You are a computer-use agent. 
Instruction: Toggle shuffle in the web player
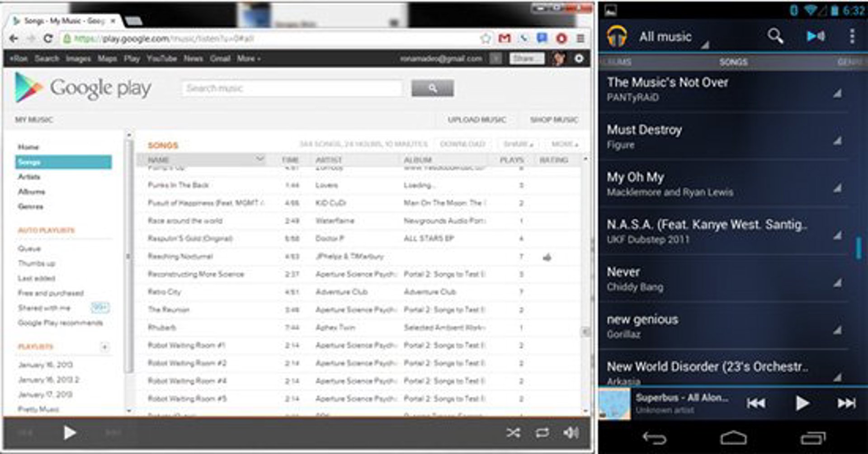coord(513,433)
